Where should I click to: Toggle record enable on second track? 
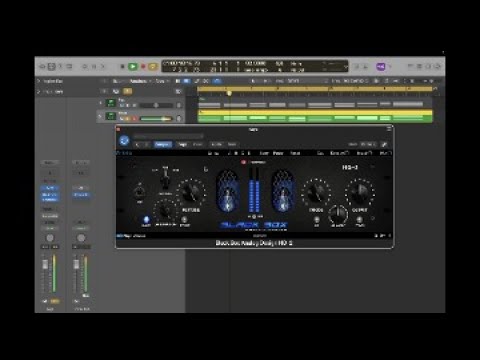coord(135,119)
